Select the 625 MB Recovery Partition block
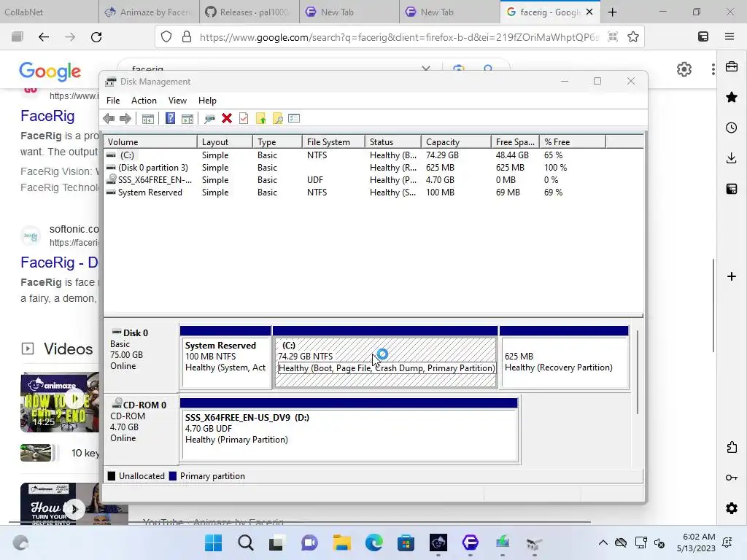Image resolution: width=747 pixels, height=560 pixels. click(x=564, y=357)
